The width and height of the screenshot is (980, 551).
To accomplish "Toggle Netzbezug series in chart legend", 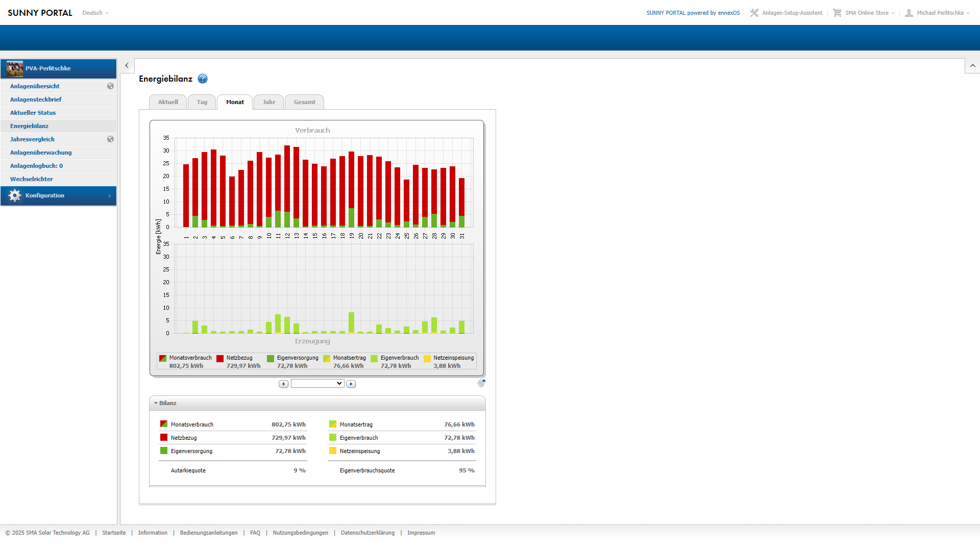I will (x=239, y=358).
